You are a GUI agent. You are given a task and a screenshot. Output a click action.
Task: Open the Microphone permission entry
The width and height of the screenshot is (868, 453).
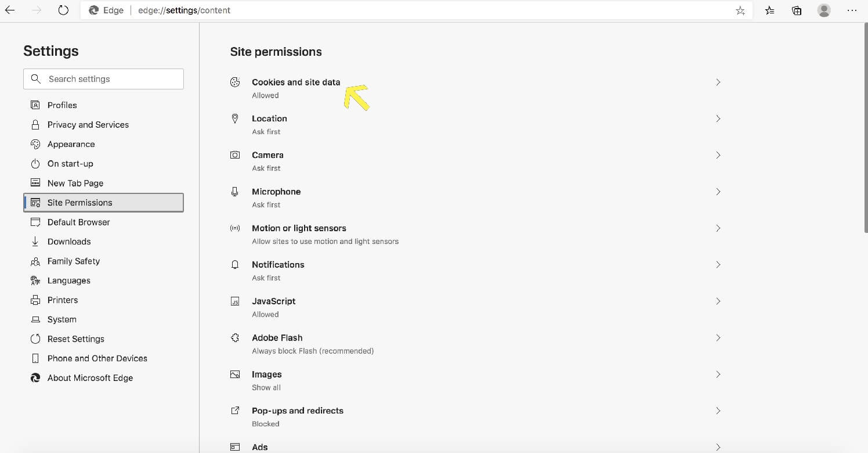(x=276, y=192)
